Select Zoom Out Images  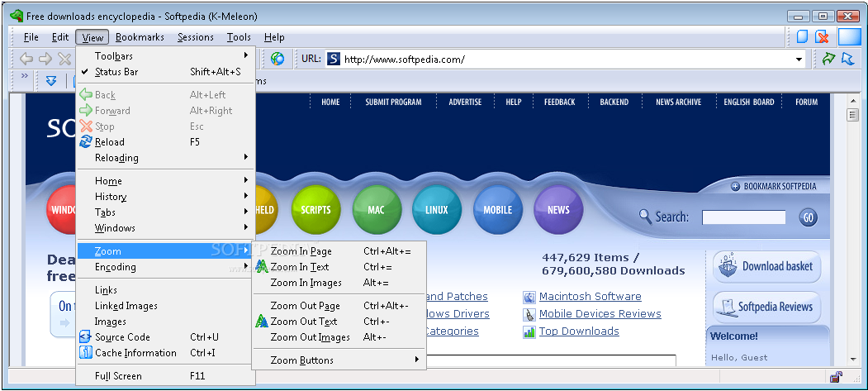point(339,336)
